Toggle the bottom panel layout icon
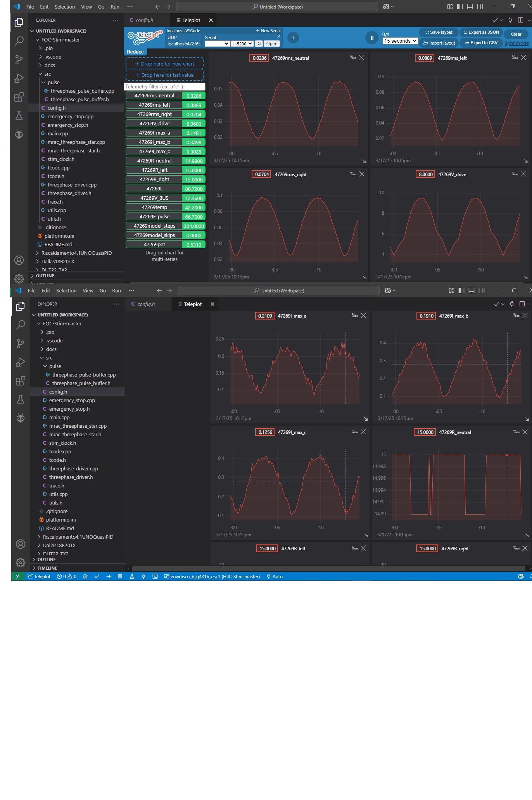 point(470,7)
